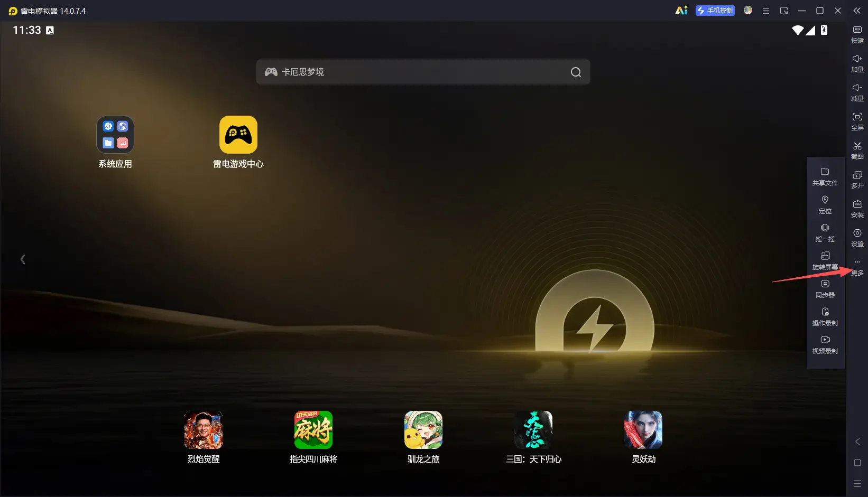Image resolution: width=868 pixels, height=497 pixels.
Task: Click the search field 卡厄思梦境
Action: tap(423, 72)
